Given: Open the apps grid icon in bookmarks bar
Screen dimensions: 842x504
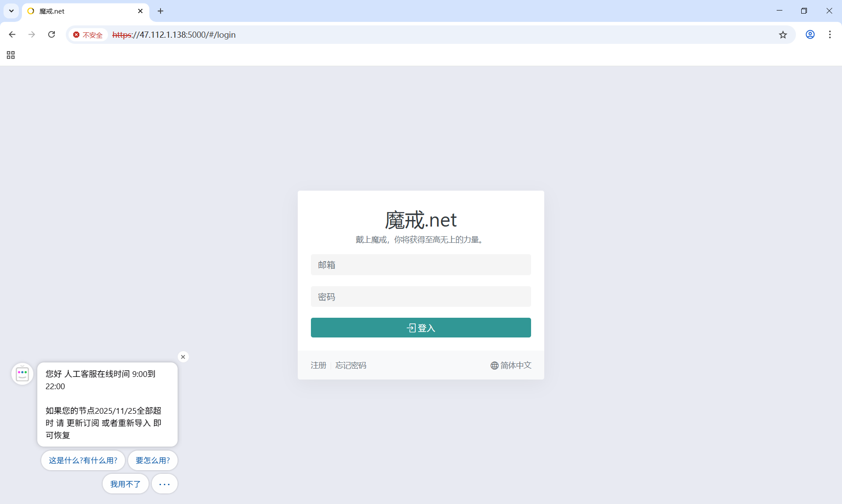Looking at the screenshot, I should [x=11, y=55].
